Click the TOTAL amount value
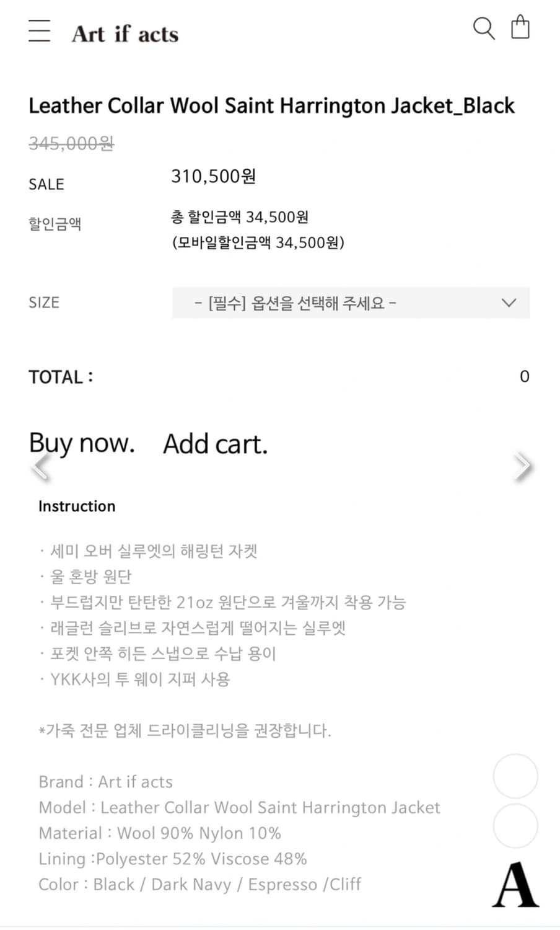 coord(524,377)
